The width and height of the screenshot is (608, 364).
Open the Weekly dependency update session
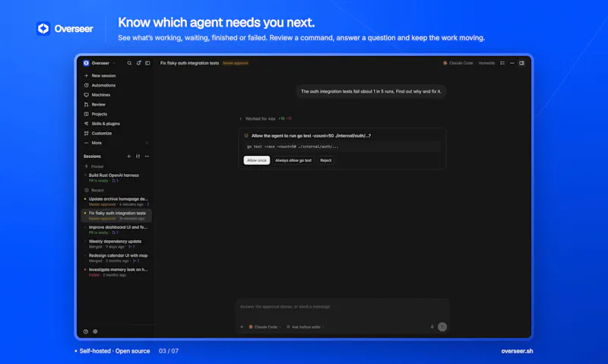pyautogui.click(x=116, y=244)
